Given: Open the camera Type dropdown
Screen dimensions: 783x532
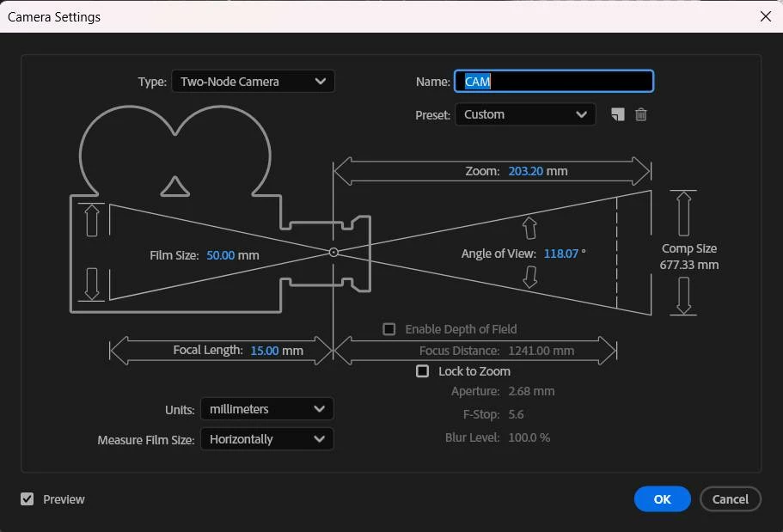Looking at the screenshot, I should pyautogui.click(x=254, y=82).
